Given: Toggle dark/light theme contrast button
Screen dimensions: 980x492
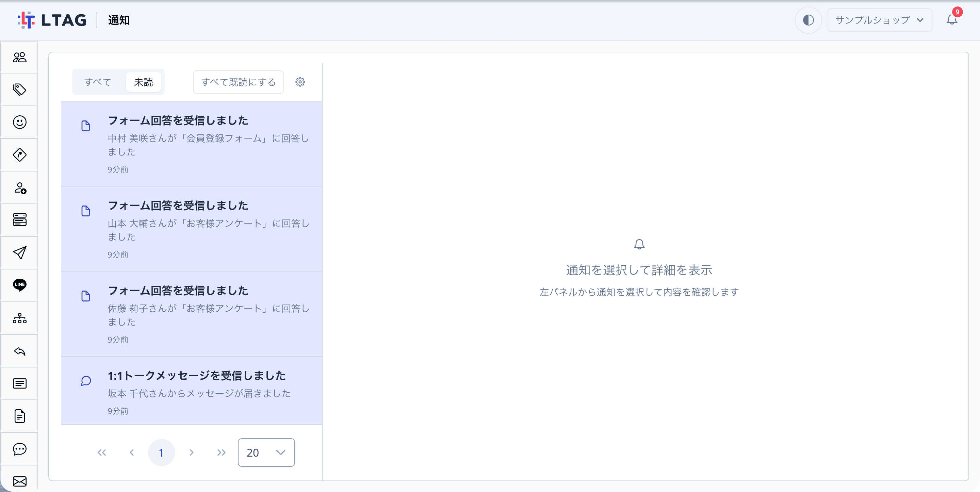Looking at the screenshot, I should [808, 20].
